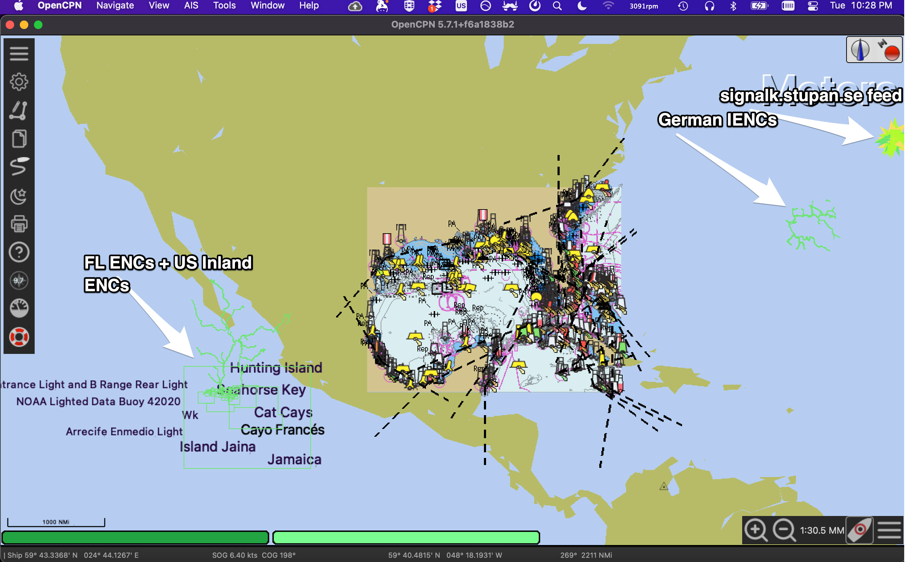Click the zoom in magnifier button

pos(756,530)
